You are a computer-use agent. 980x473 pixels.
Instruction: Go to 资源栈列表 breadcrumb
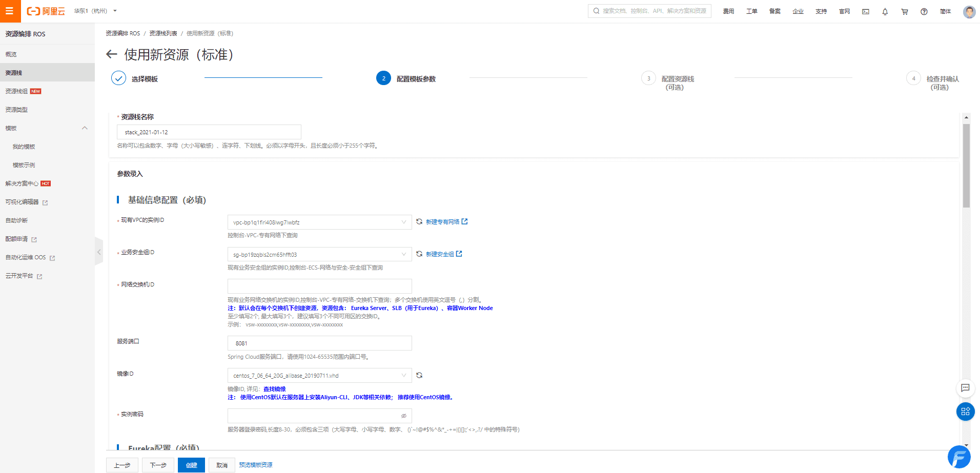point(163,33)
